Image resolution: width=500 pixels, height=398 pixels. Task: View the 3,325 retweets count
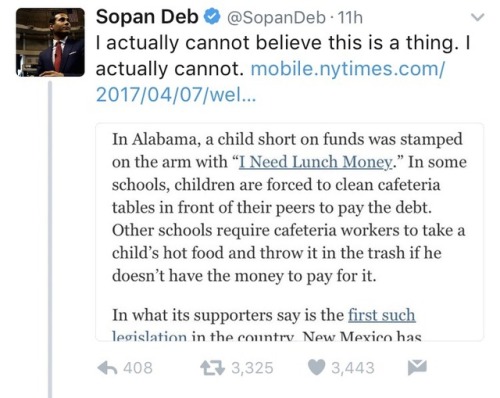click(x=252, y=368)
